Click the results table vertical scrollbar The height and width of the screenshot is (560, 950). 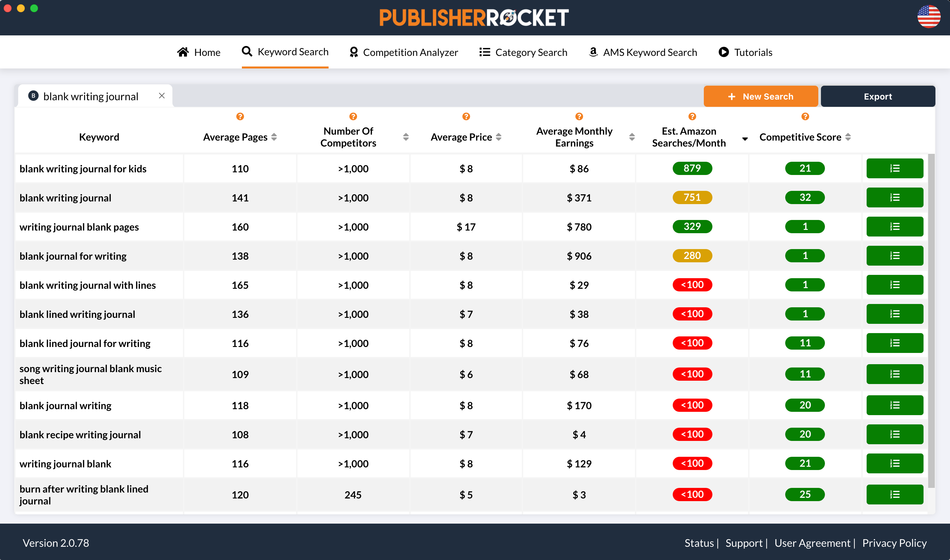coord(931,321)
